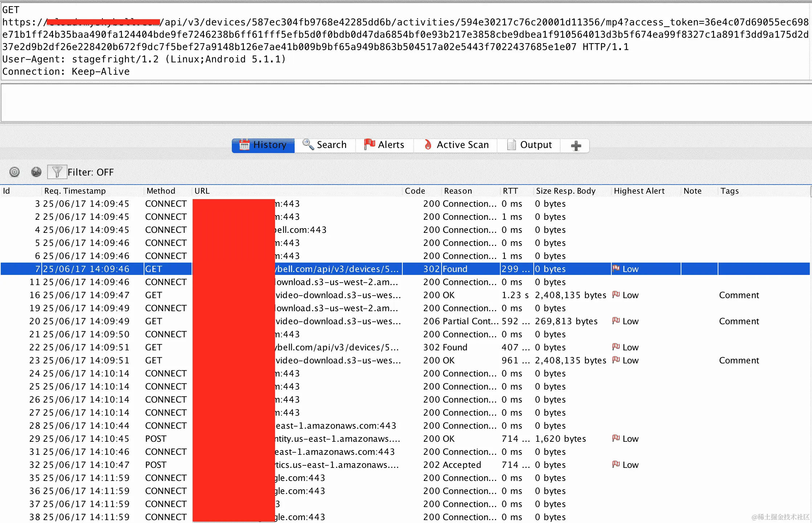Sort by Size Resp. Body column

click(565, 191)
